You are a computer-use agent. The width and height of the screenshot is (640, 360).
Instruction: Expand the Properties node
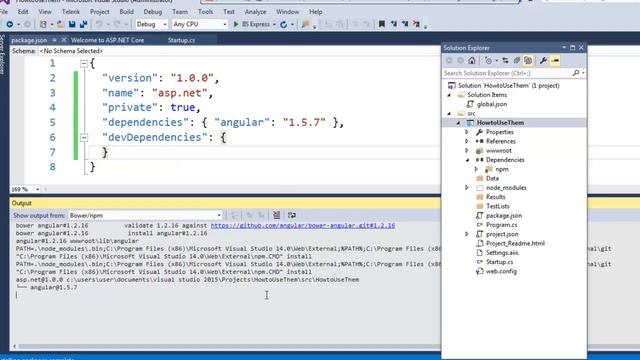(467, 132)
